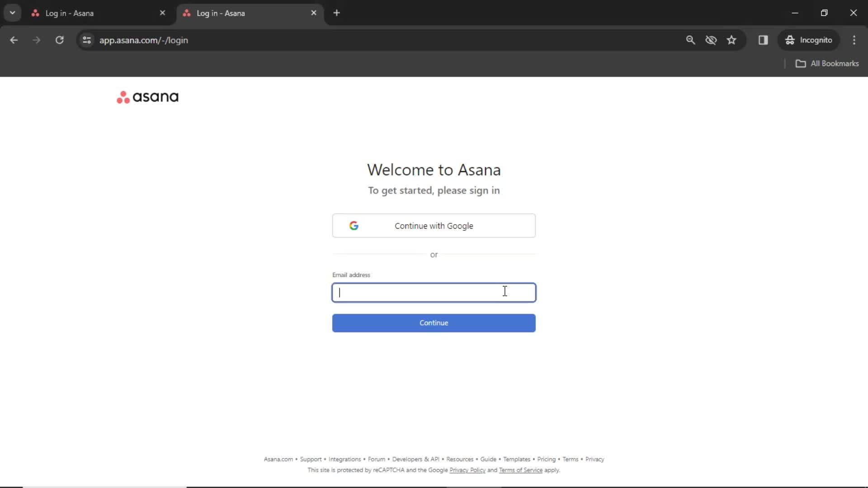
Task: Select the Email address input field
Action: [434, 292]
